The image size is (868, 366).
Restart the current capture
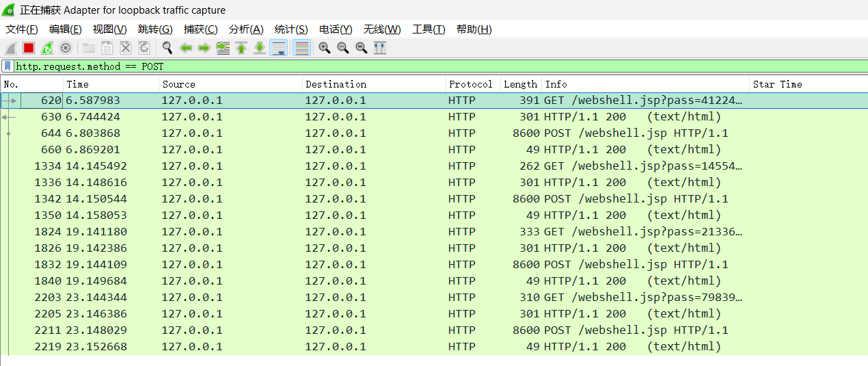coord(47,48)
